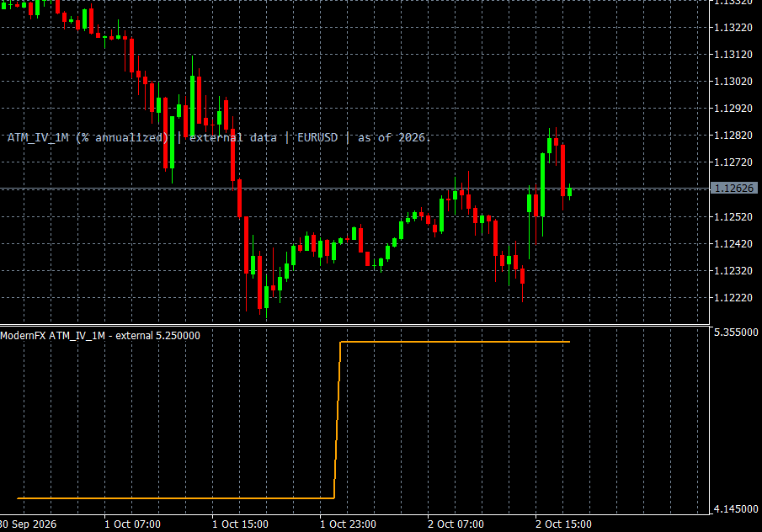Click the 1.13220 price scale label

733,28
